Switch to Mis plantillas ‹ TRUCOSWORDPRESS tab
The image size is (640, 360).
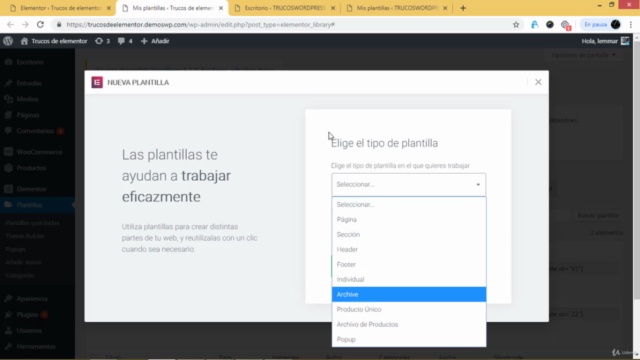pyautogui.click(x=396, y=8)
